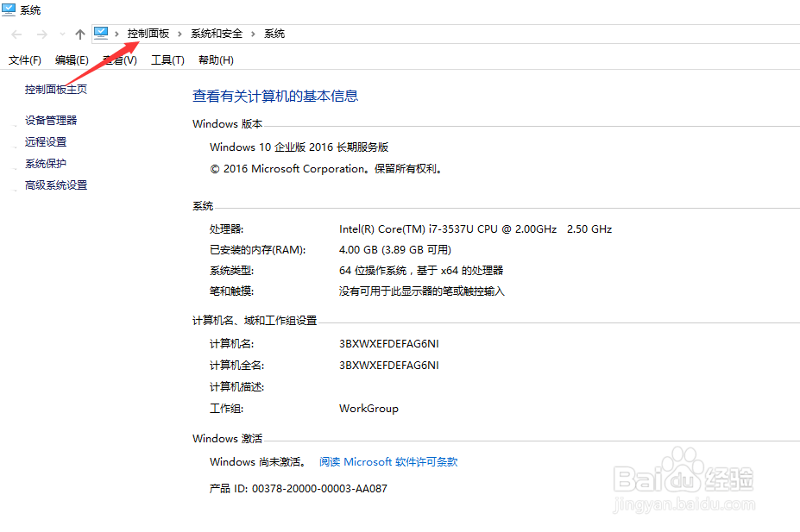Open the 文件(F) menu

(23, 59)
